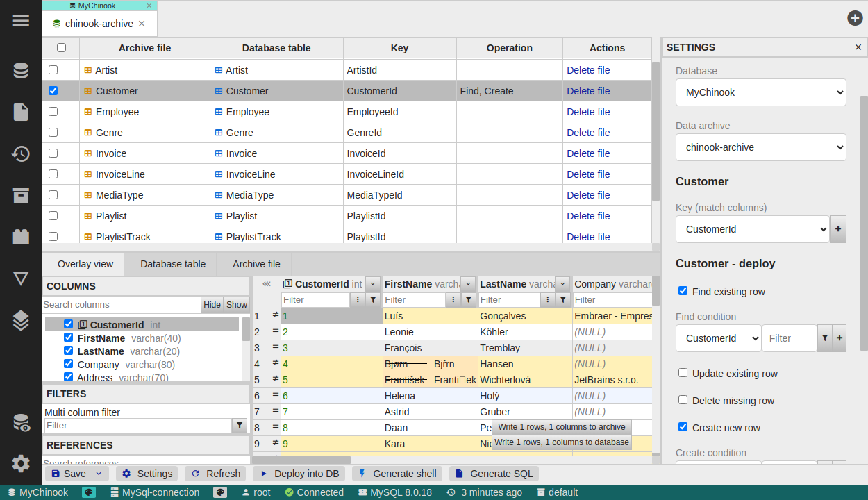Viewport: 868px width, 500px height.
Task: Click the multi column filter funnel icon
Action: (x=240, y=426)
